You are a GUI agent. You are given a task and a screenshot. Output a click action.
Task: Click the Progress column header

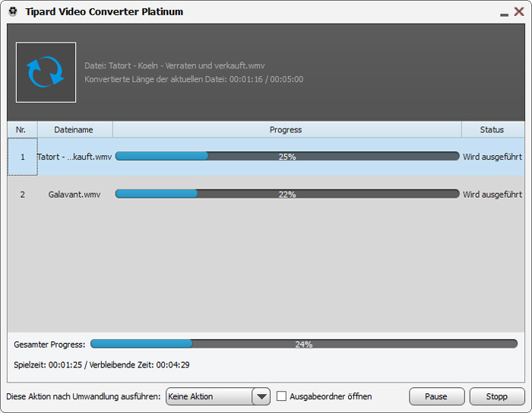point(287,129)
